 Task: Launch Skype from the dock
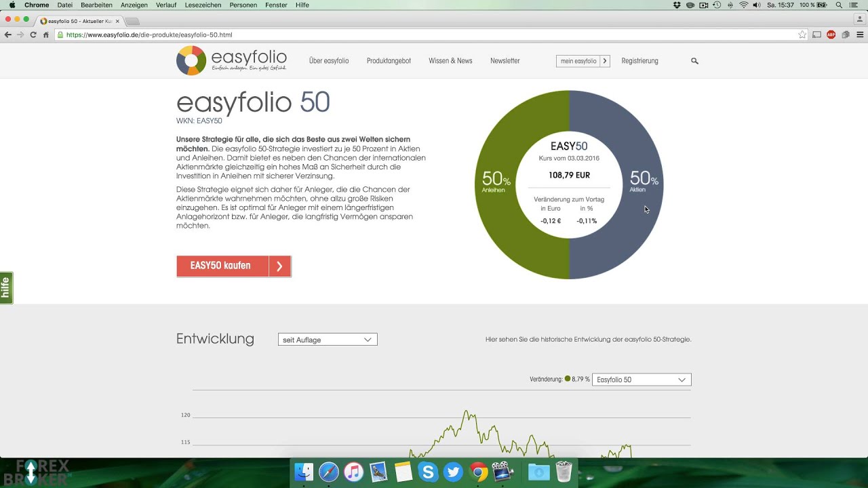[x=428, y=471]
